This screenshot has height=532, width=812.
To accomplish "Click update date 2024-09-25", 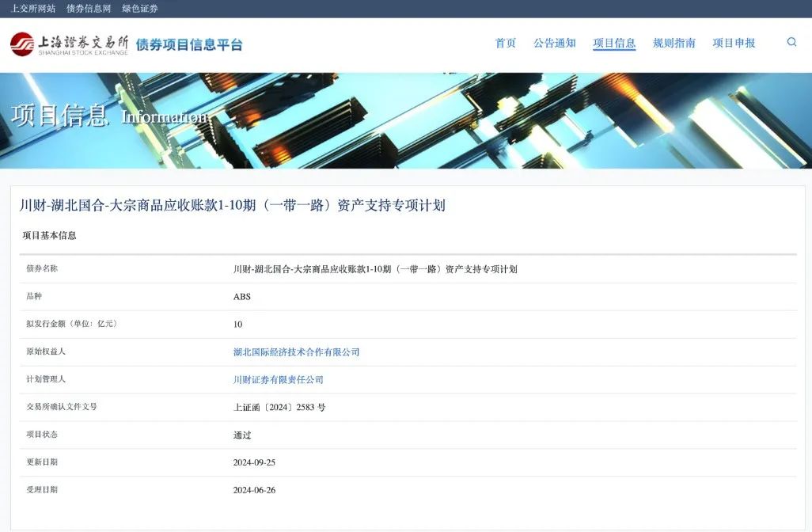I will pos(254,462).
